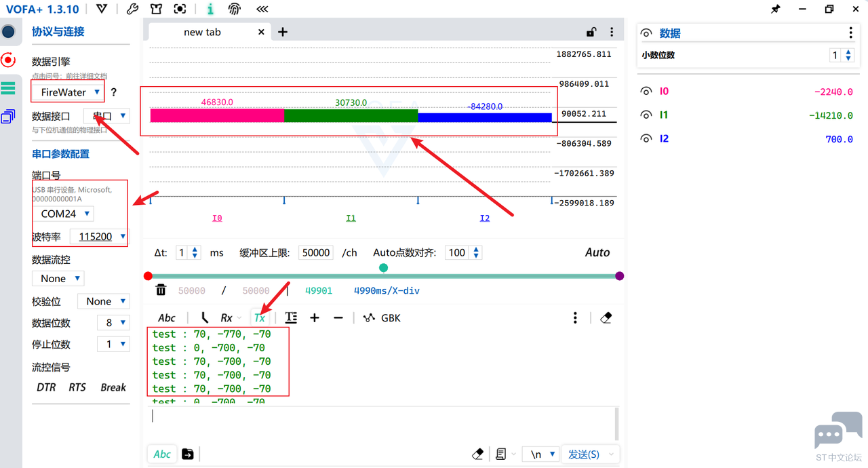Click the 发送(S) send button
The height and width of the screenshot is (468, 868).
(583, 454)
